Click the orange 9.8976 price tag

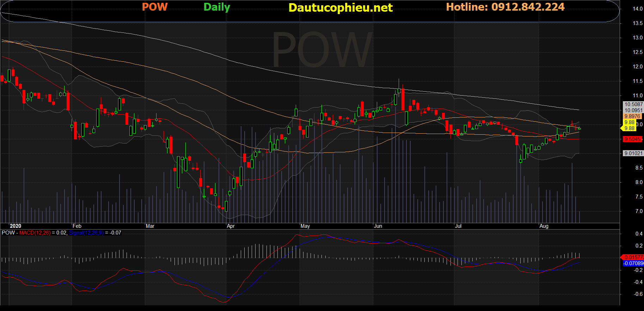tap(632, 116)
